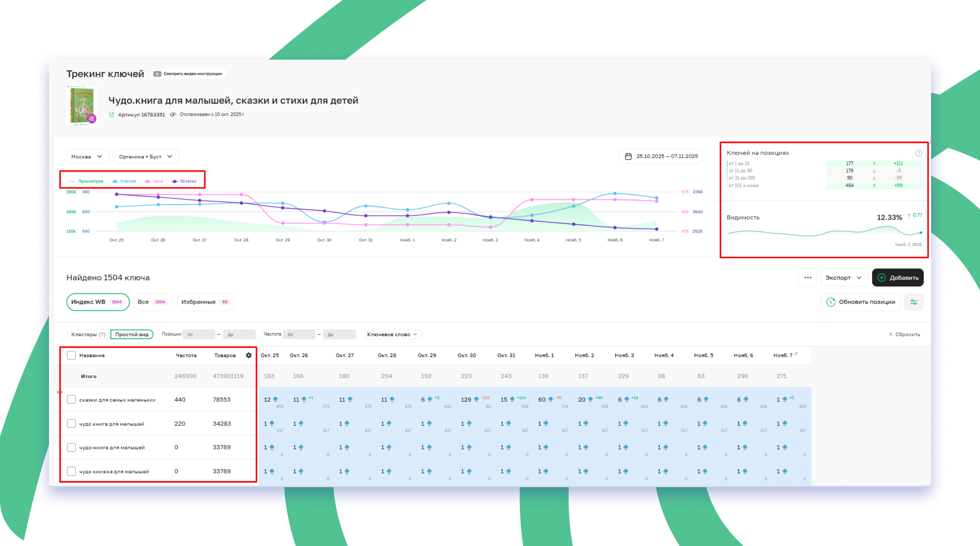Screen dimensions: 980x546
Task: Toggle the Цена legend color marker
Action: tap(147, 181)
